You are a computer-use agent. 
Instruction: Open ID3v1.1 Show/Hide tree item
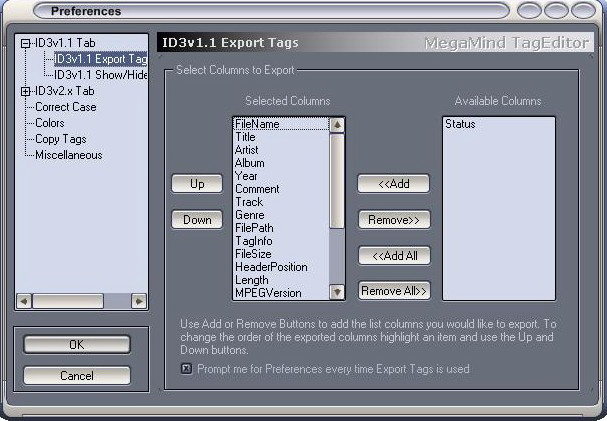tap(101, 75)
